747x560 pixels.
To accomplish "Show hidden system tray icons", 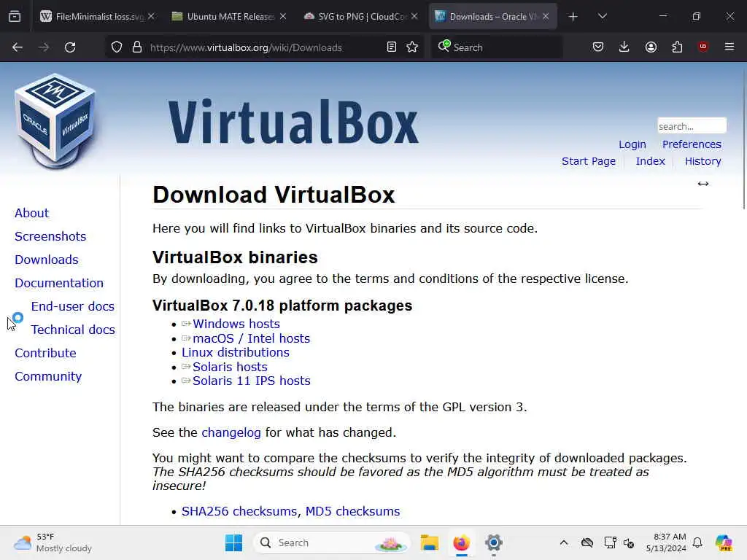I will click(564, 542).
